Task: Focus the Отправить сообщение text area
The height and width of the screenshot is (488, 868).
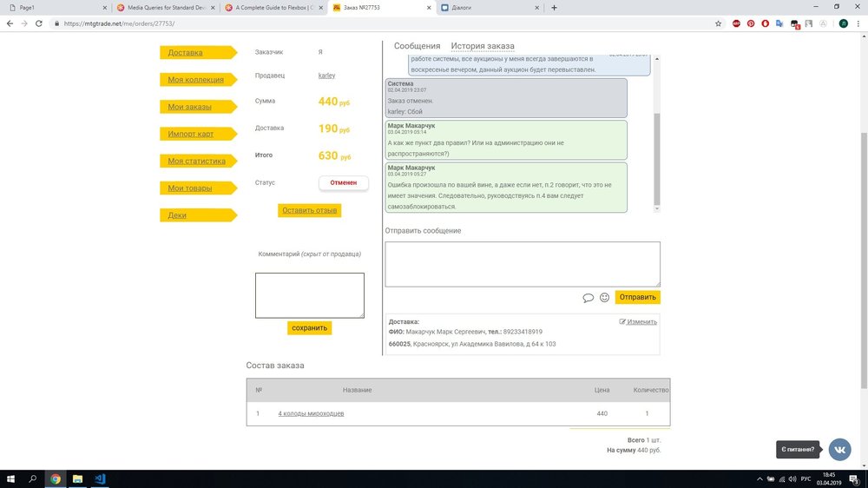Action: click(523, 263)
